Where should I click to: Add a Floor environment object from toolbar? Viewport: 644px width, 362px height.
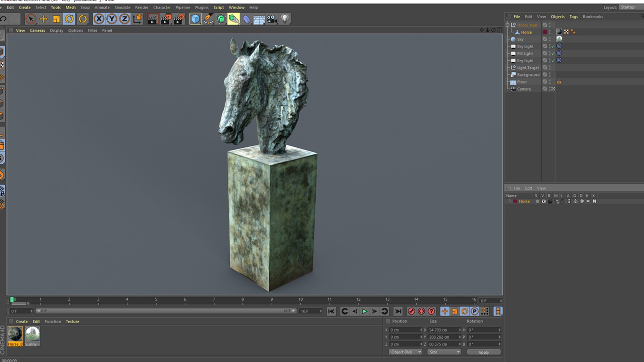pyautogui.click(x=259, y=20)
